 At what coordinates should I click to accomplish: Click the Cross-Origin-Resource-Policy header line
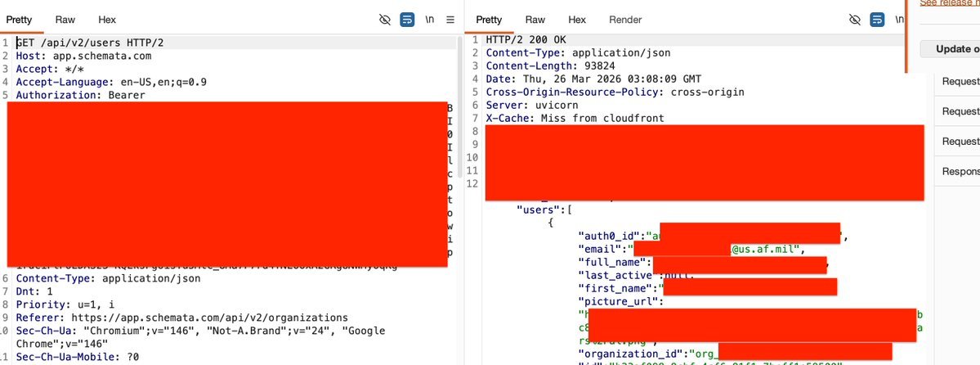[615, 92]
